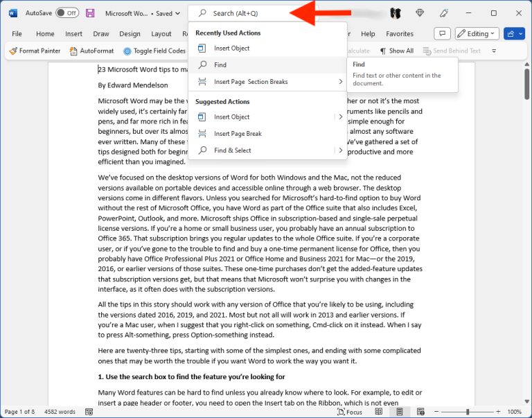Click the Find magnifier icon in the list

pyautogui.click(x=202, y=64)
